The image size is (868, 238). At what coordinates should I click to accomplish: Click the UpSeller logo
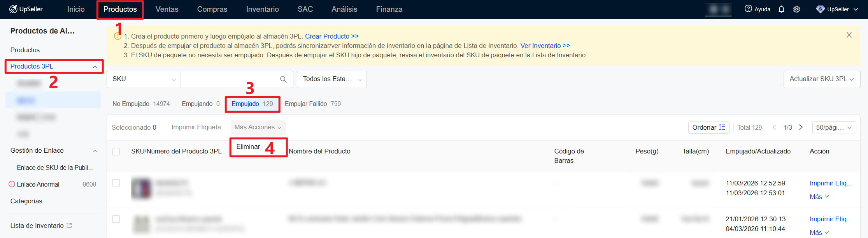pos(24,9)
